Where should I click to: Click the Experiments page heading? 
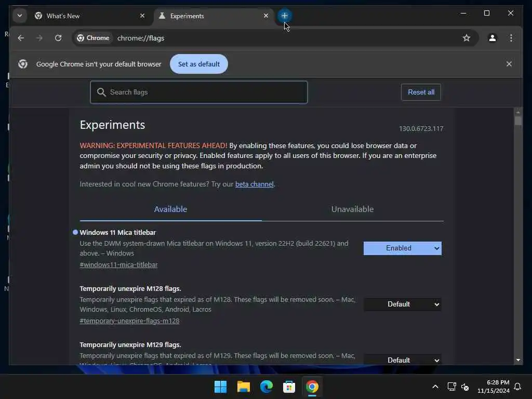pos(112,125)
